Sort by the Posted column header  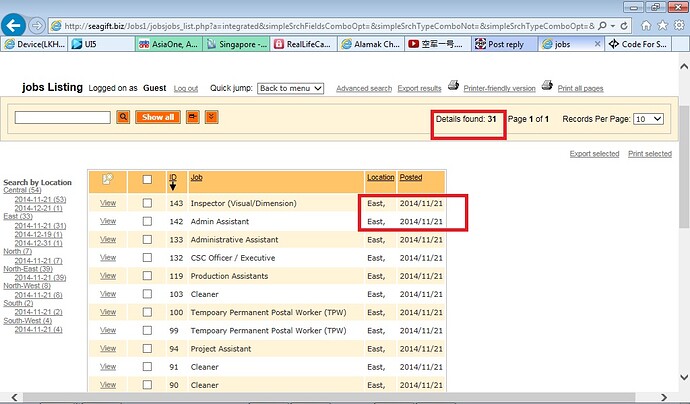411,177
